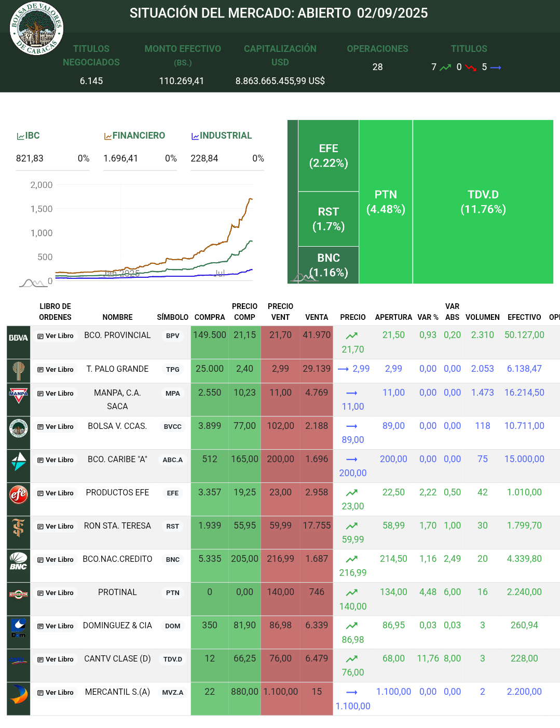Click the BCO. CARIBE company logo
Image resolution: width=560 pixels, height=728 pixels.
pos(18,462)
